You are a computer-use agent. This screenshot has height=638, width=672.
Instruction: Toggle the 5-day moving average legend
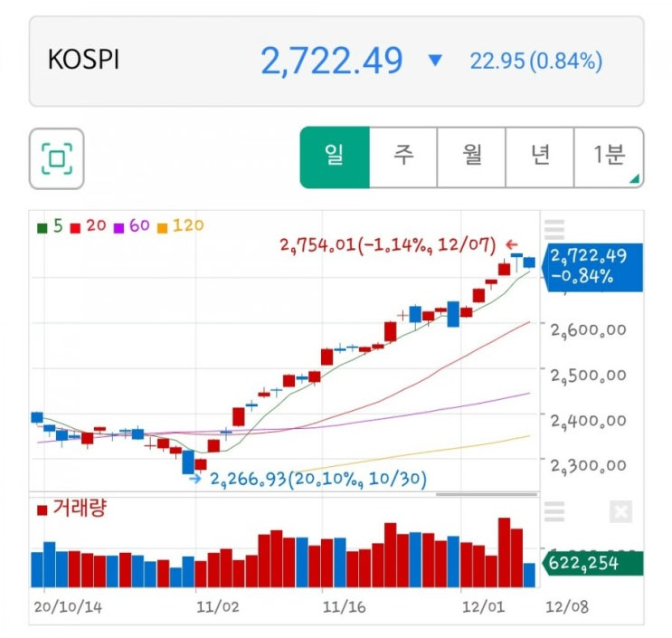[x=50, y=226]
